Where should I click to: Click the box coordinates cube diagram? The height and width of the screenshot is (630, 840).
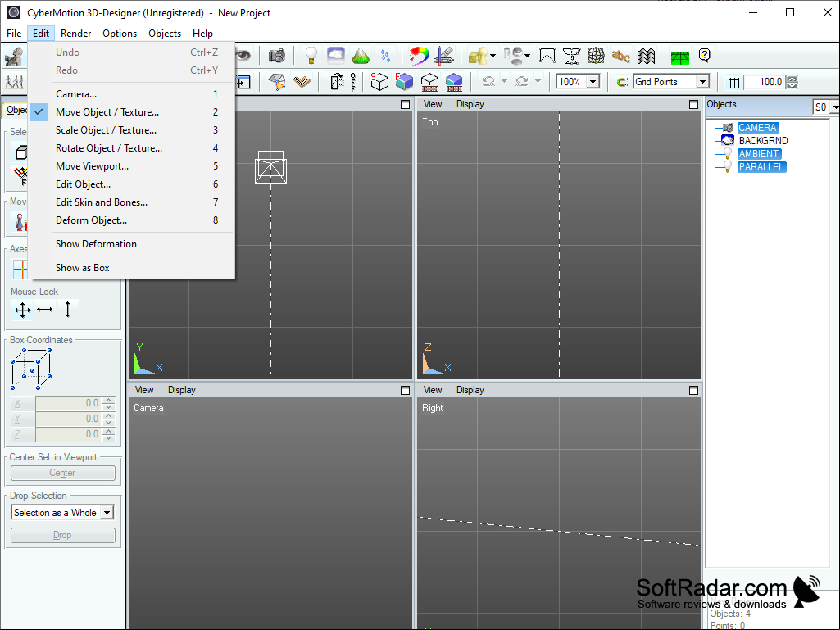32,369
